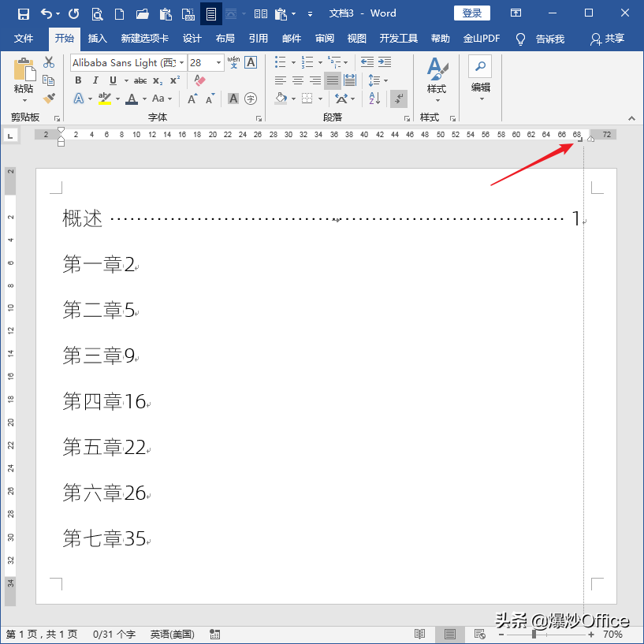Image resolution: width=644 pixels, height=644 pixels.
Task: Click the 共享 share button
Action: pyautogui.click(x=608, y=39)
